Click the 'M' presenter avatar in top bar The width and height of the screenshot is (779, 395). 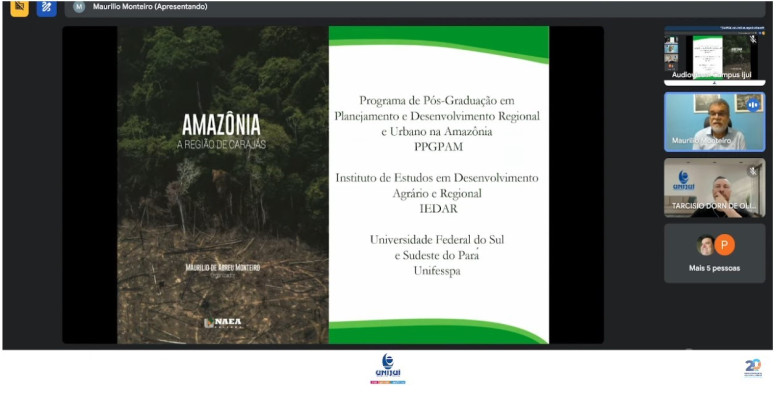click(x=79, y=7)
